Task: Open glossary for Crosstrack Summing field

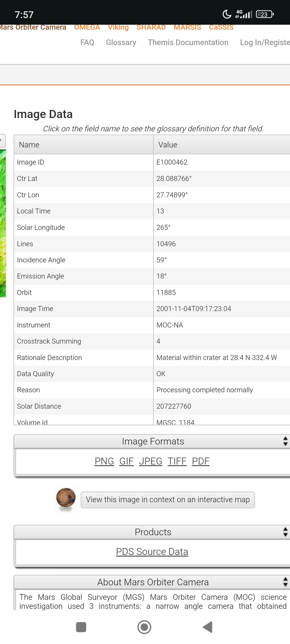Action: (49, 341)
